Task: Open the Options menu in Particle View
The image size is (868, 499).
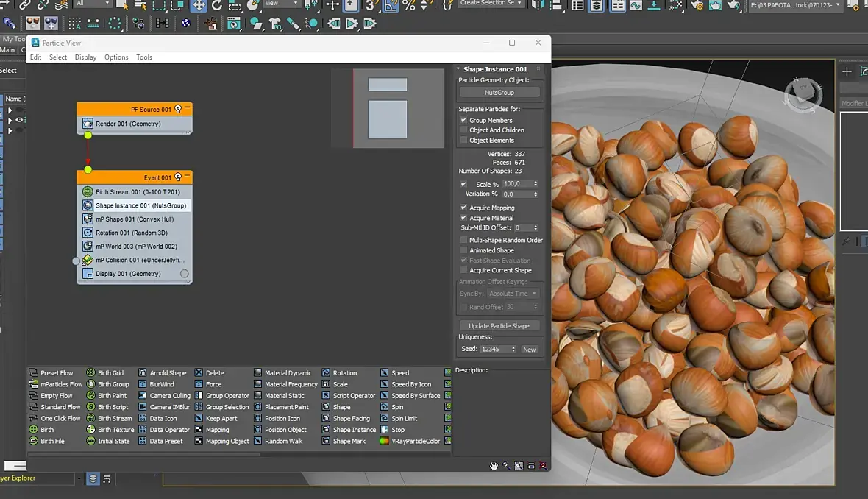Action: [x=116, y=57]
